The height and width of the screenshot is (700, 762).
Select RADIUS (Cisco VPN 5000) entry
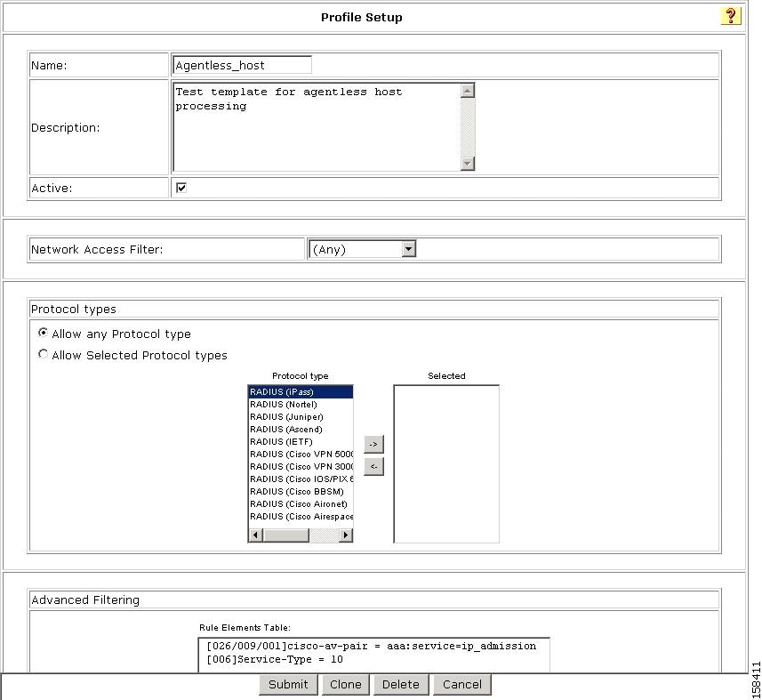click(301, 454)
